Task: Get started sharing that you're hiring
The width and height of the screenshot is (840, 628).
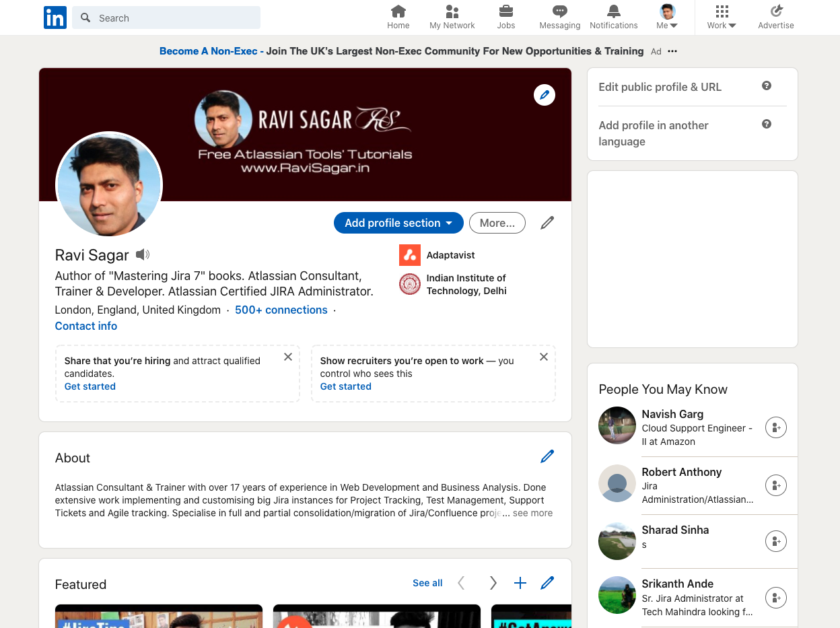Action: (90, 386)
